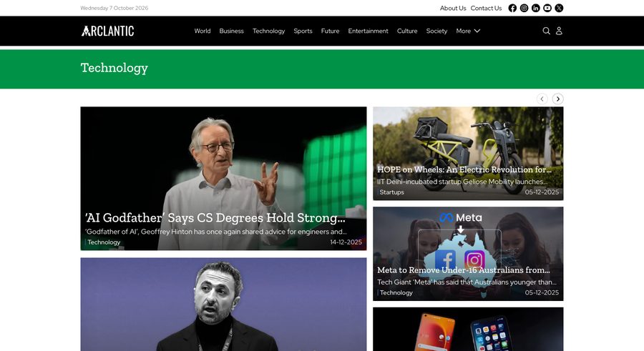Go to previous carousel slide arrow
This screenshot has height=351, width=644.
tap(542, 99)
